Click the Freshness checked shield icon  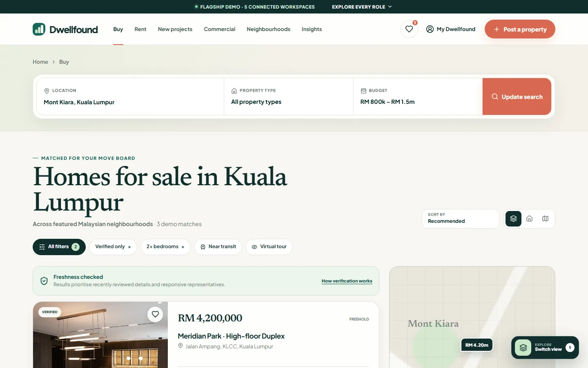coord(44,280)
